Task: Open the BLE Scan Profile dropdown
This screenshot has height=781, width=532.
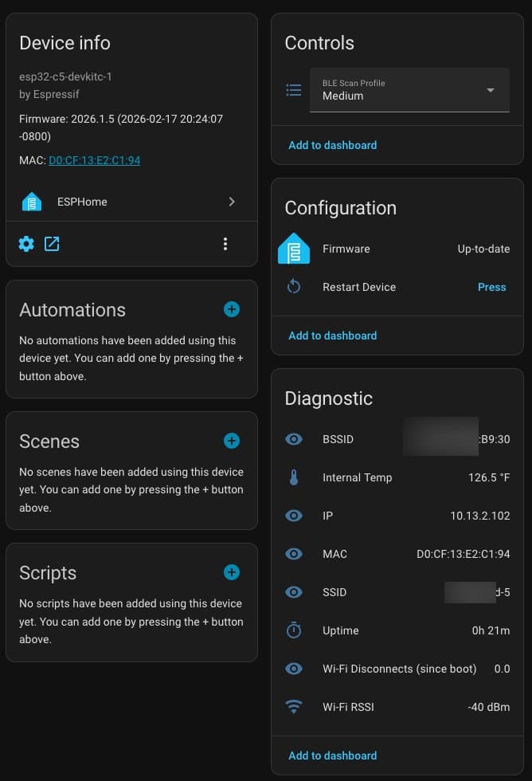Action: (x=409, y=90)
